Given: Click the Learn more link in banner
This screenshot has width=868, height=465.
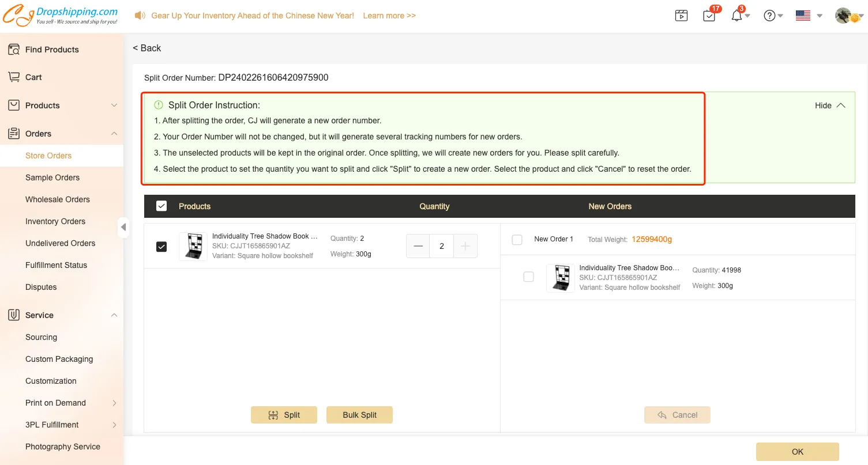Looking at the screenshot, I should (389, 16).
